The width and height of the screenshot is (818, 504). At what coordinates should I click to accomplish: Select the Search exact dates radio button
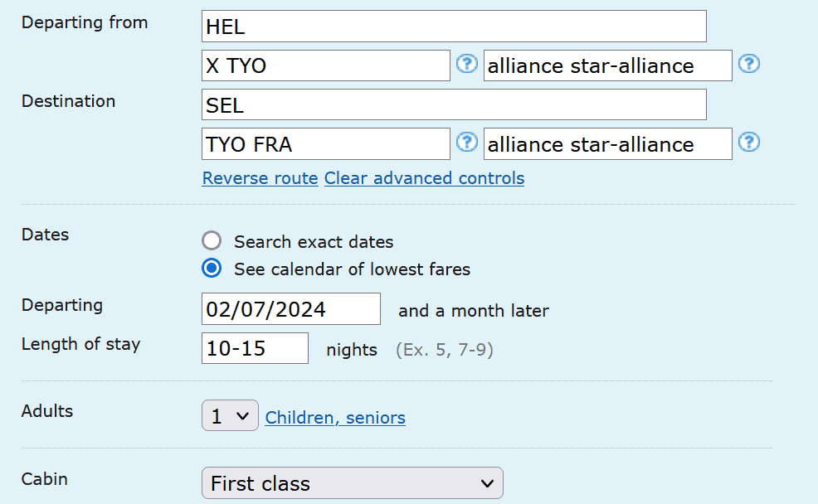tap(212, 241)
